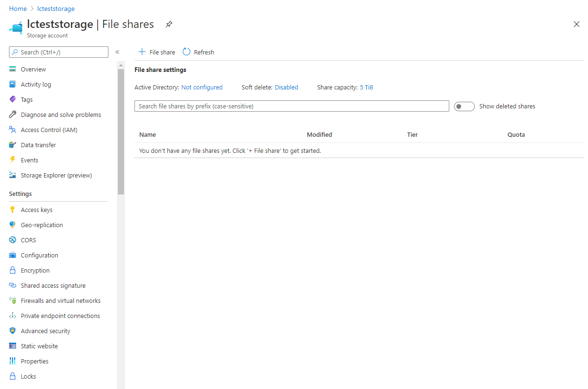Click the plus File share icon
This screenshot has width=588, height=389.
142,52
